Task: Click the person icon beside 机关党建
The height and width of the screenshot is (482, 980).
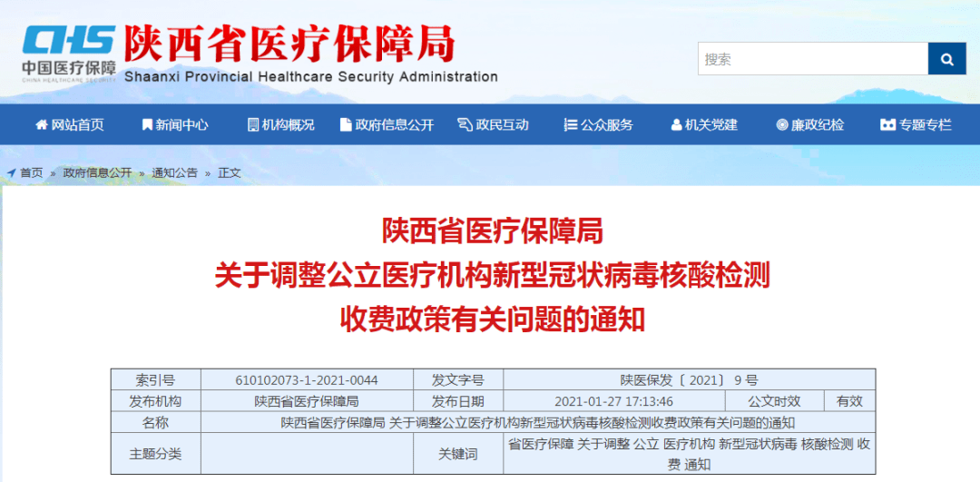Action: coord(676,125)
